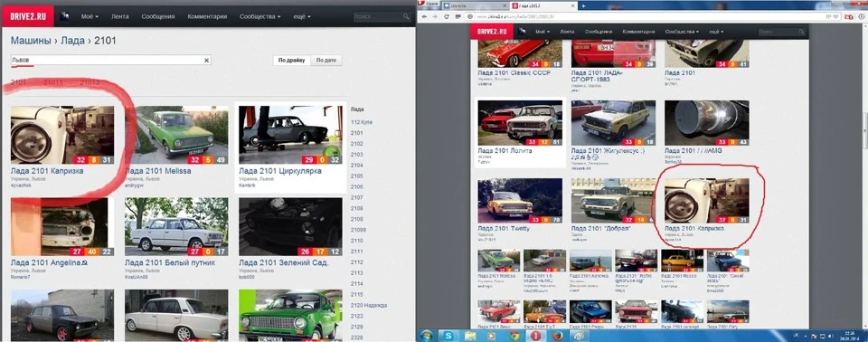Screen dimensions: 868x342
Task: Clear the Львов filter with the X icon
Action: click(206, 60)
